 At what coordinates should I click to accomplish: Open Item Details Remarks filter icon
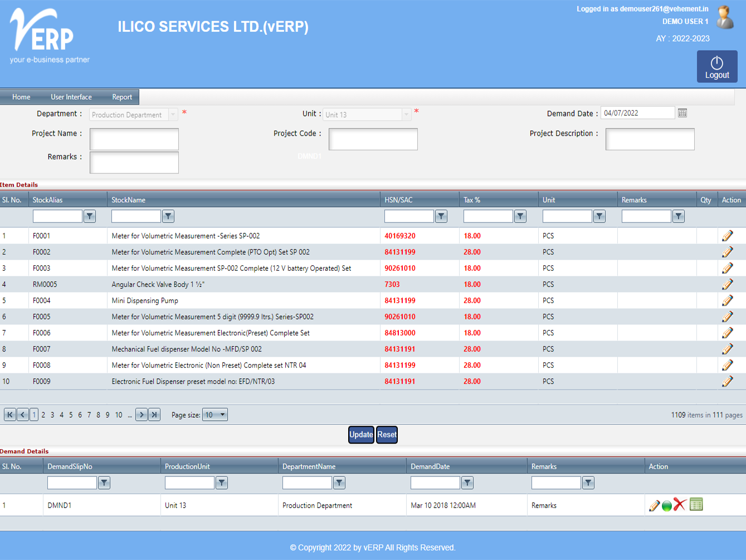click(x=679, y=216)
